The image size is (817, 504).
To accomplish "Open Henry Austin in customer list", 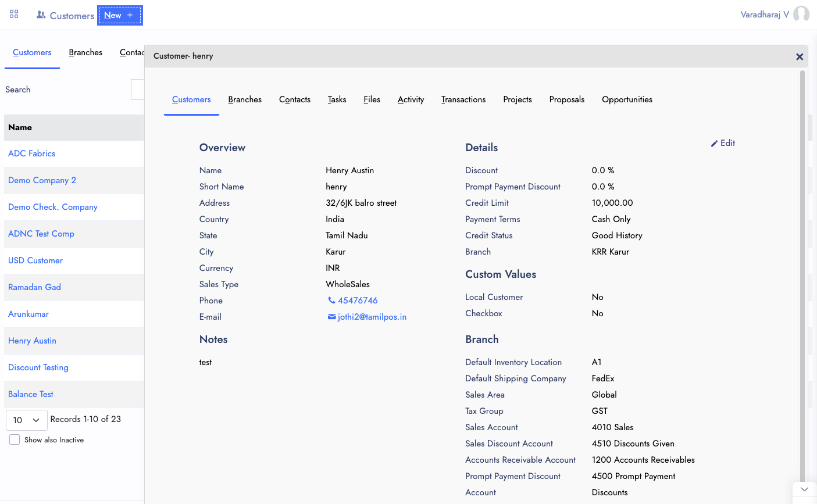I will click(32, 341).
